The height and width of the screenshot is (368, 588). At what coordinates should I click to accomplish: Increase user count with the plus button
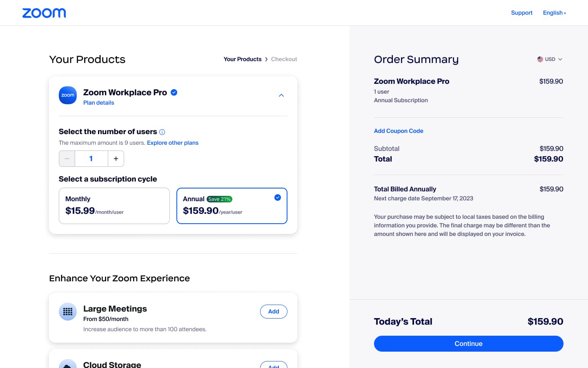pyautogui.click(x=116, y=159)
